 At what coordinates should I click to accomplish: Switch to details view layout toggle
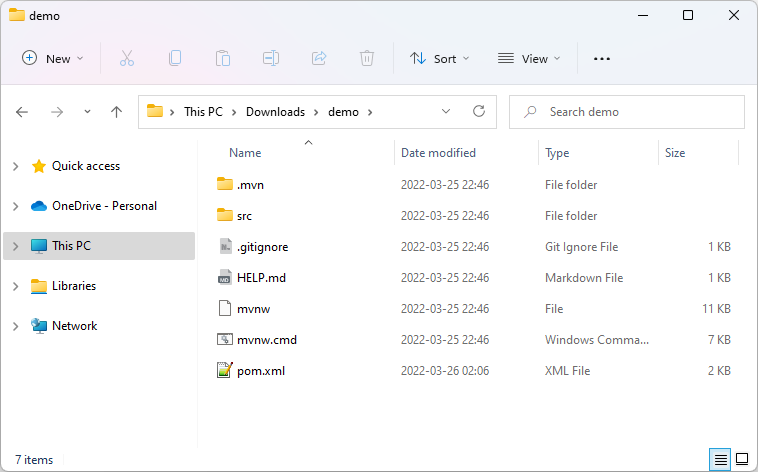tap(720, 459)
